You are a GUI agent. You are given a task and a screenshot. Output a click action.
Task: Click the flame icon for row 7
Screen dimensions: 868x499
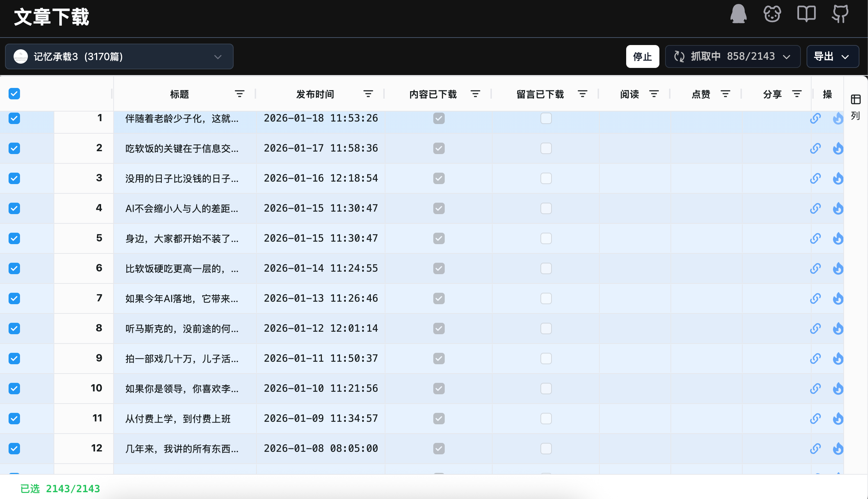tap(838, 298)
